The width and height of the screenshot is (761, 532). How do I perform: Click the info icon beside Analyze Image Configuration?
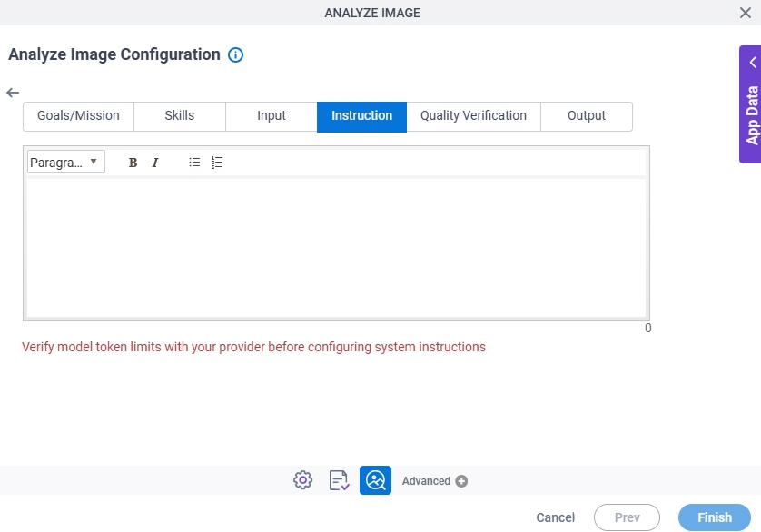click(235, 54)
